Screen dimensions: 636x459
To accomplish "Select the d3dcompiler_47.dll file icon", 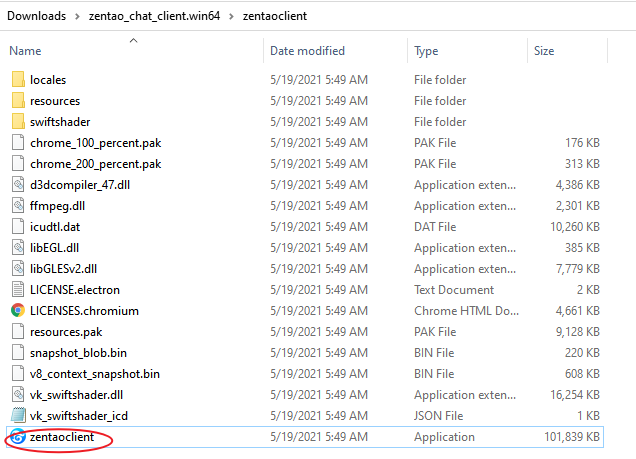I will [x=18, y=185].
